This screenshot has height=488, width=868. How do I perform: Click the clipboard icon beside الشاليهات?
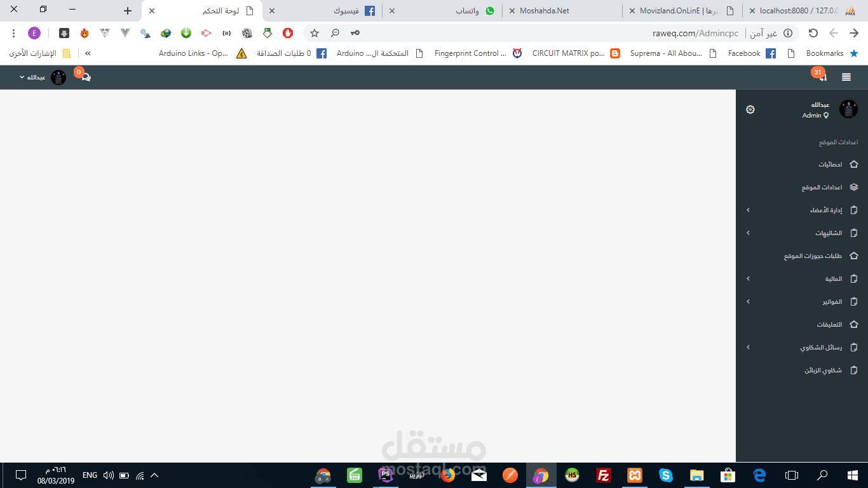pyautogui.click(x=853, y=233)
